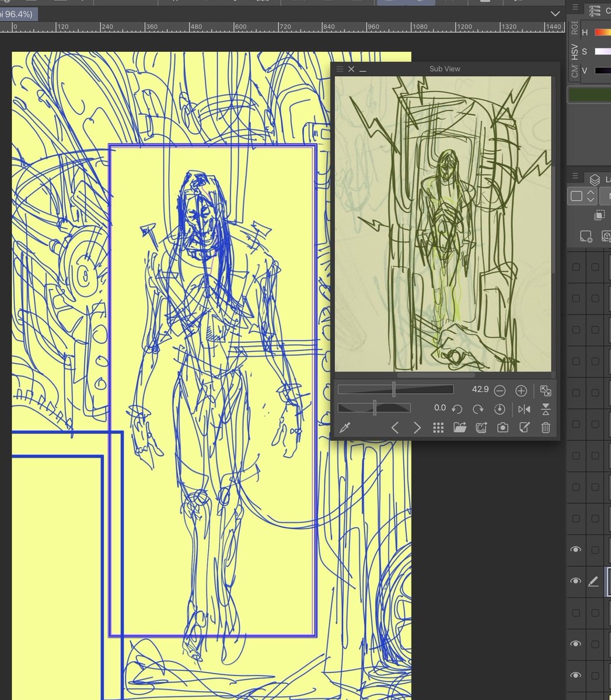
Task: Pick the Sub View eyedropper tool
Action: click(344, 428)
